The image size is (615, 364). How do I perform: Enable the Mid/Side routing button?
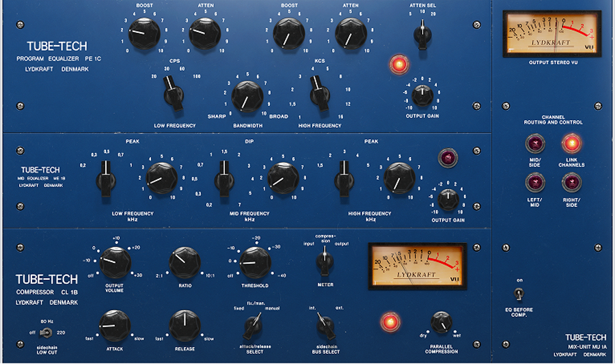(535, 143)
